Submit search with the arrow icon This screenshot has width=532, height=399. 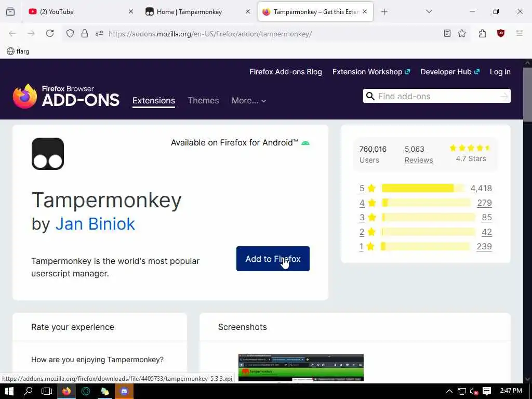pos(504,96)
